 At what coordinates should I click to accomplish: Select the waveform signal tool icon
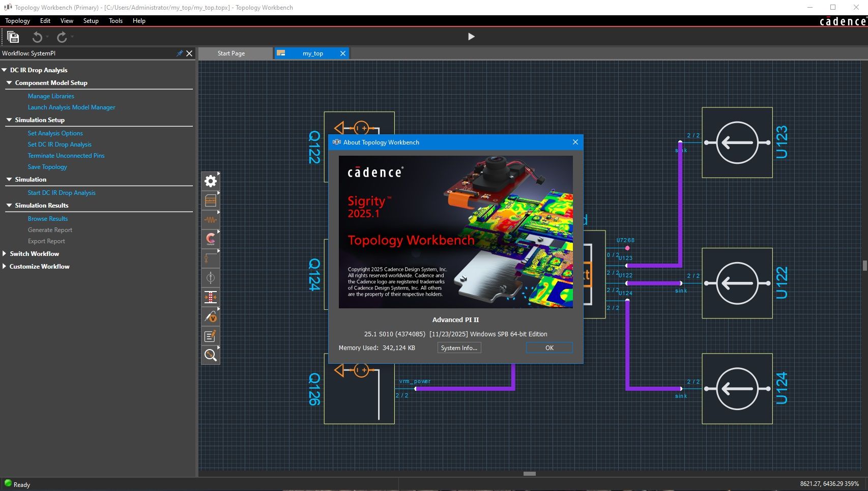pyautogui.click(x=210, y=220)
